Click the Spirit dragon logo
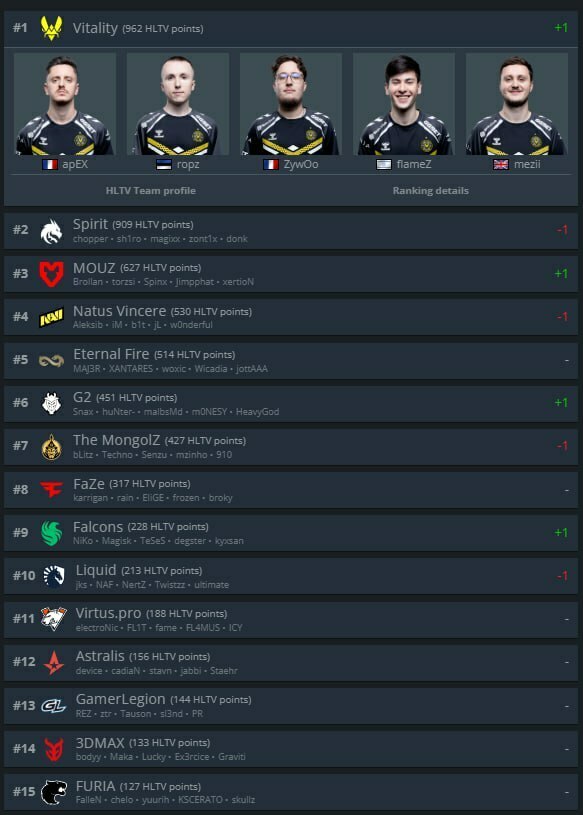This screenshot has height=815, width=583. pyautogui.click(x=51, y=231)
